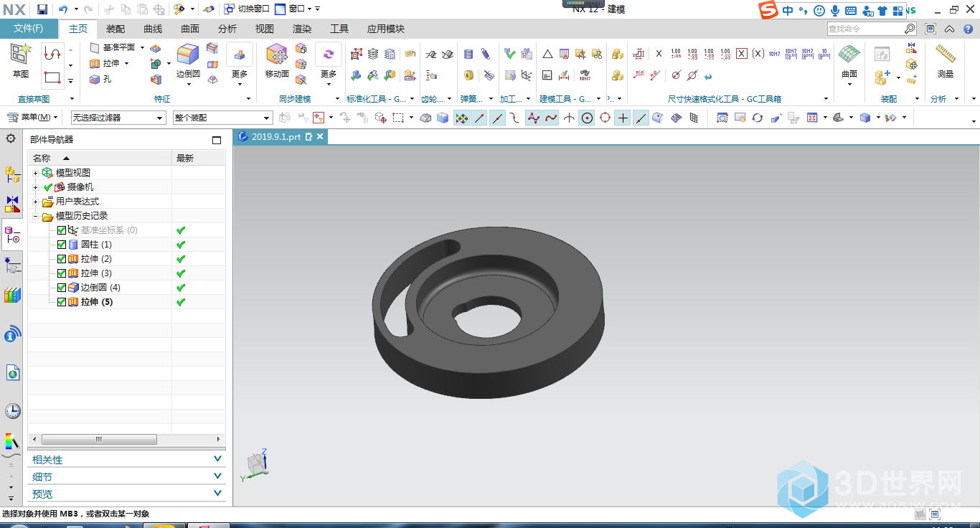Uncheck the 基准坐标系 (0) checkbox
The height and width of the screenshot is (528, 980).
coord(62,230)
